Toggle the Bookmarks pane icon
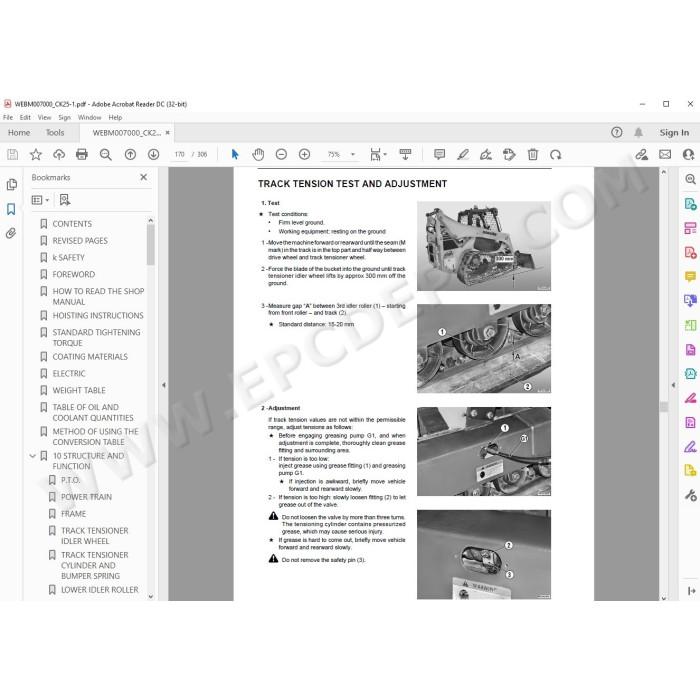Viewport: 700px width, 700px height. [x=11, y=208]
